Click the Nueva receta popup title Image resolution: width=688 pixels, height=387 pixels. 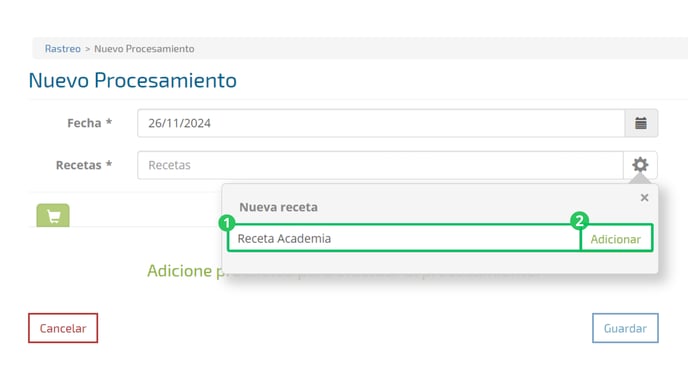(x=278, y=207)
